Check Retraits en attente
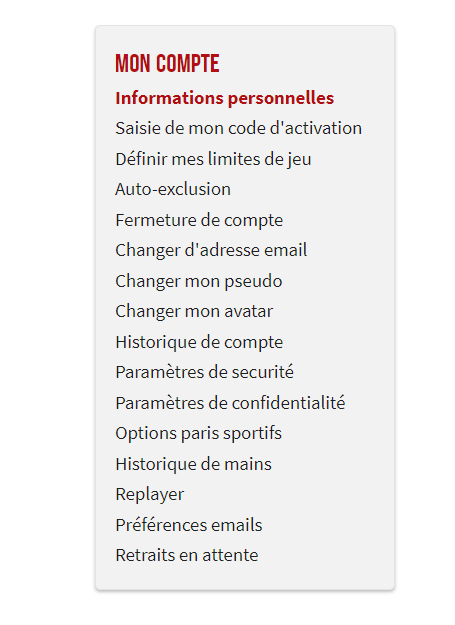Viewport: 455px width, 625px height. 187,556
